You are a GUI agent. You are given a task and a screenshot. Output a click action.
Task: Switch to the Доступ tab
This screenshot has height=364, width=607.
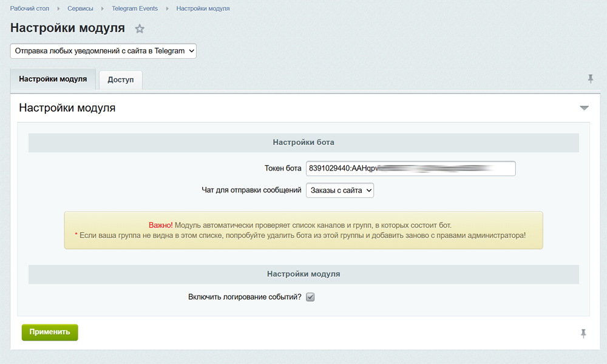121,80
